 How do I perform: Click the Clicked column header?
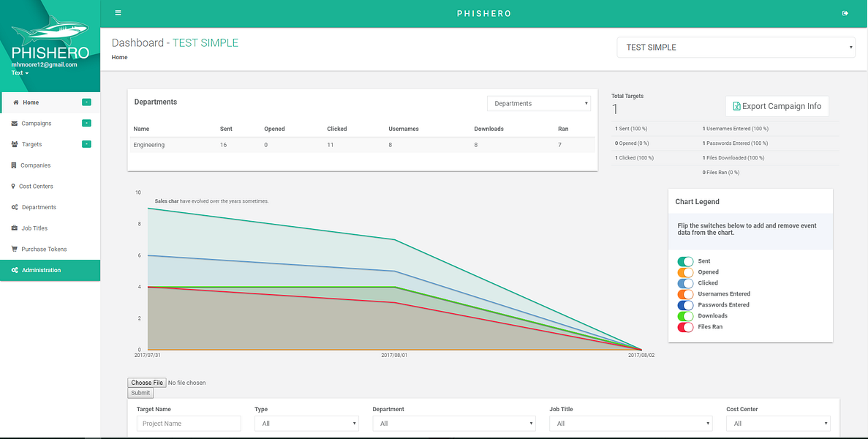(x=337, y=129)
